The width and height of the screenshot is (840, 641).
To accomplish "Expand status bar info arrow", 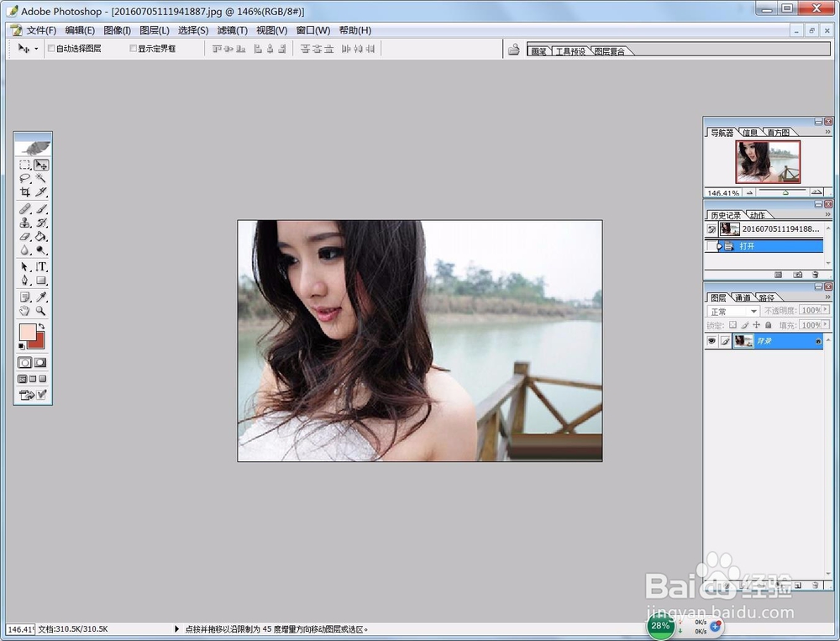I will pyautogui.click(x=176, y=628).
